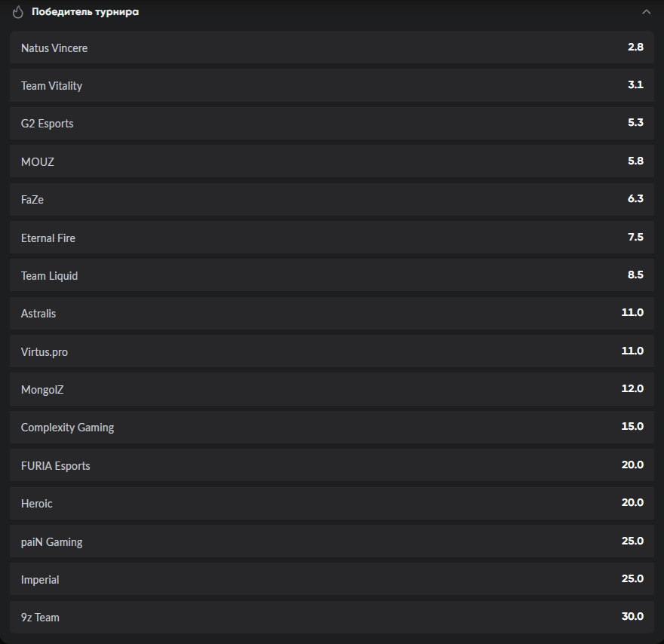Choose FURIA Esports outcome row

pyautogui.click(x=331, y=465)
